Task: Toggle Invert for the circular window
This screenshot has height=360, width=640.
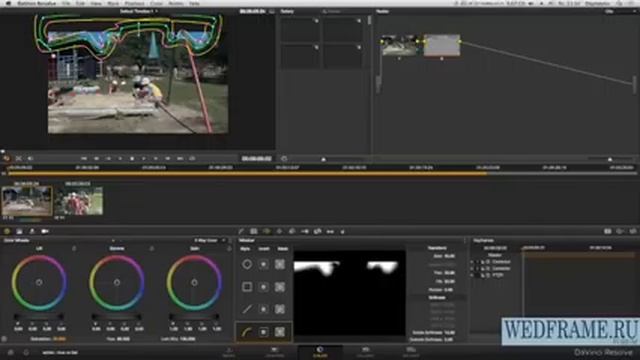Action: coord(264,264)
